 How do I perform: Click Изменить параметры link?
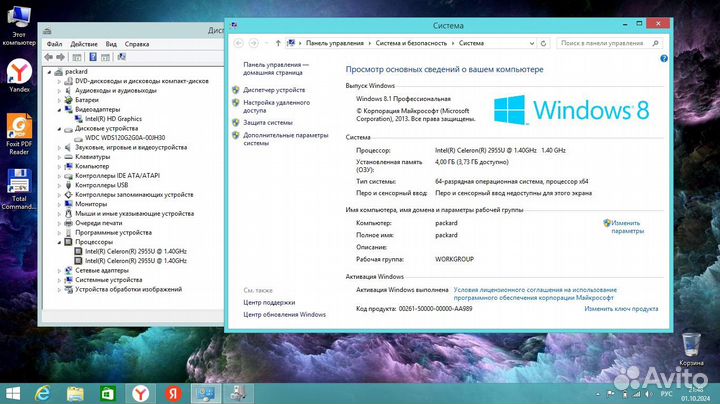pos(627,227)
